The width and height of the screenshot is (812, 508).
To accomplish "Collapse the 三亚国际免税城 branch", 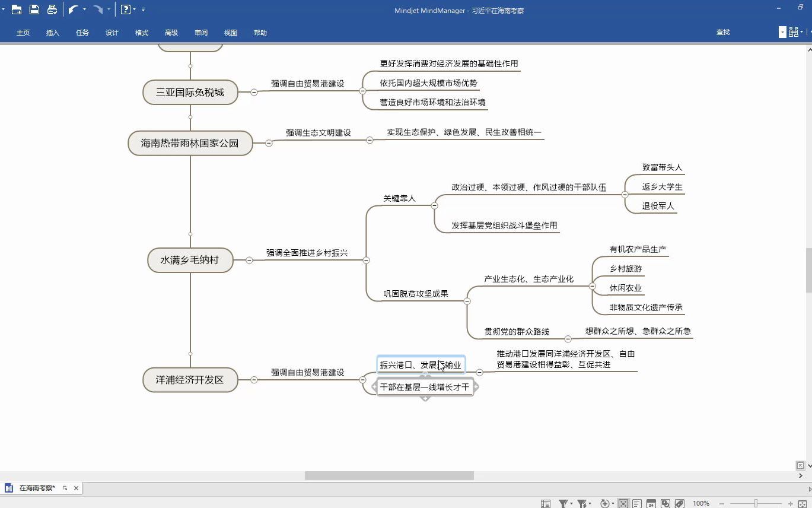I will tap(254, 92).
